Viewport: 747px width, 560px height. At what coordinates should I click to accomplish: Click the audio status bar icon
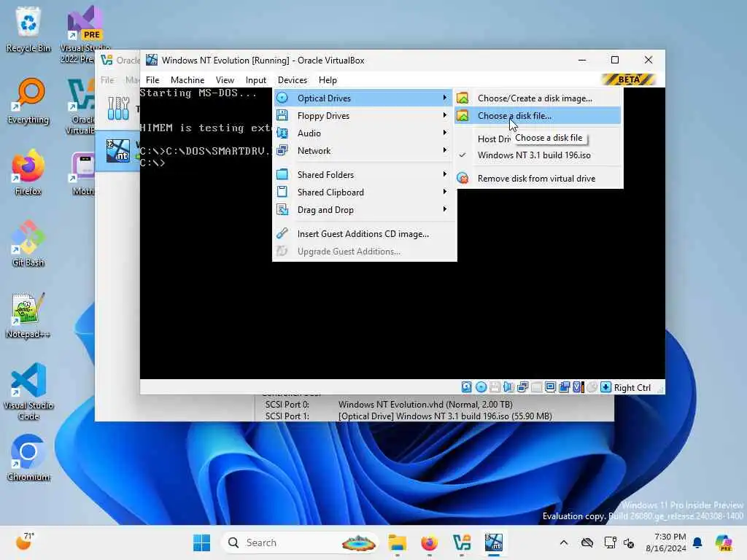coord(508,387)
